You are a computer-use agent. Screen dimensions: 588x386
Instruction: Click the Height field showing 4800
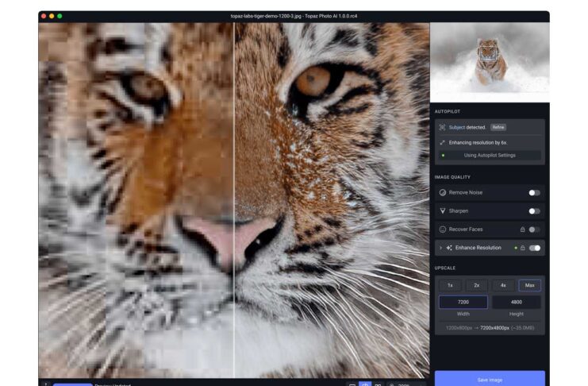(x=517, y=302)
